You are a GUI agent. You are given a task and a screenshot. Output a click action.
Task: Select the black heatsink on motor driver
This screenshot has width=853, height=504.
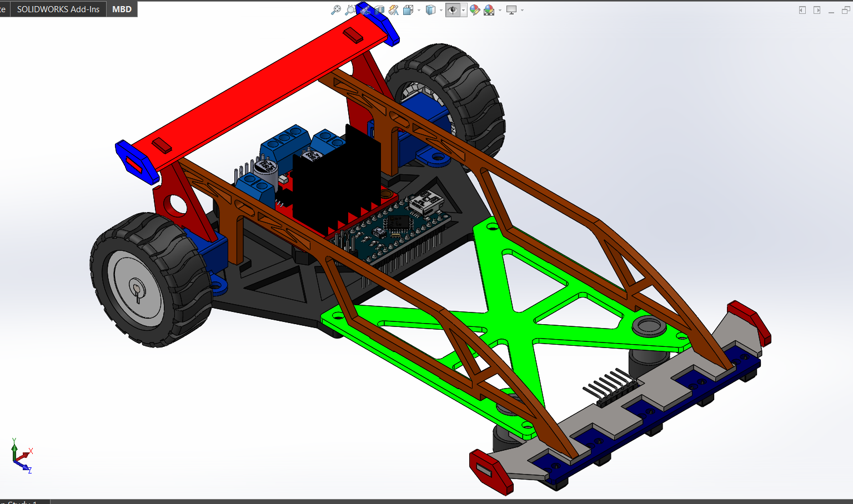[336, 180]
